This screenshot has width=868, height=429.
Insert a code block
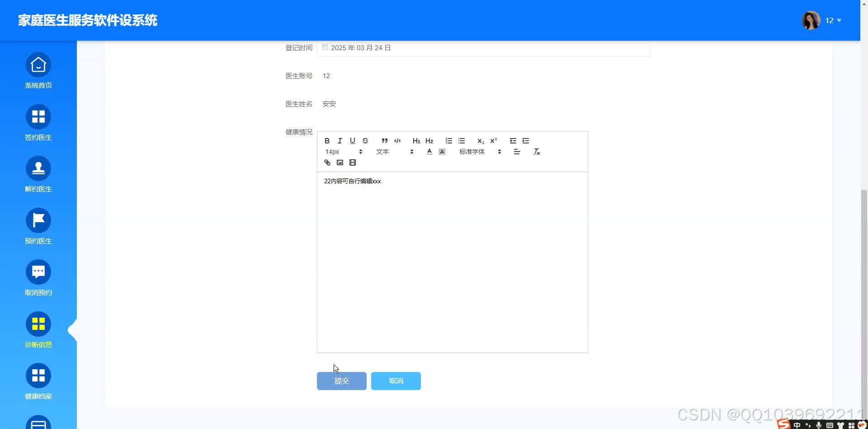click(397, 141)
